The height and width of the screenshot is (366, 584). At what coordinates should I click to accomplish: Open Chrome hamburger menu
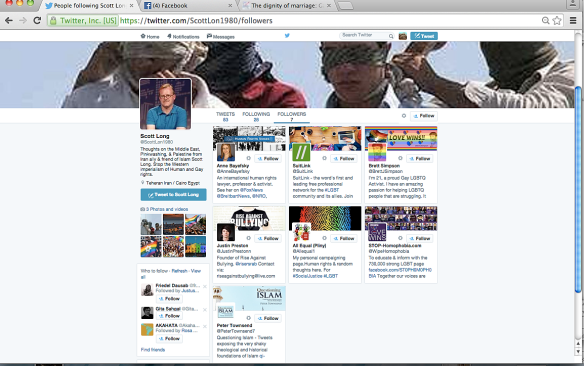pos(573,20)
